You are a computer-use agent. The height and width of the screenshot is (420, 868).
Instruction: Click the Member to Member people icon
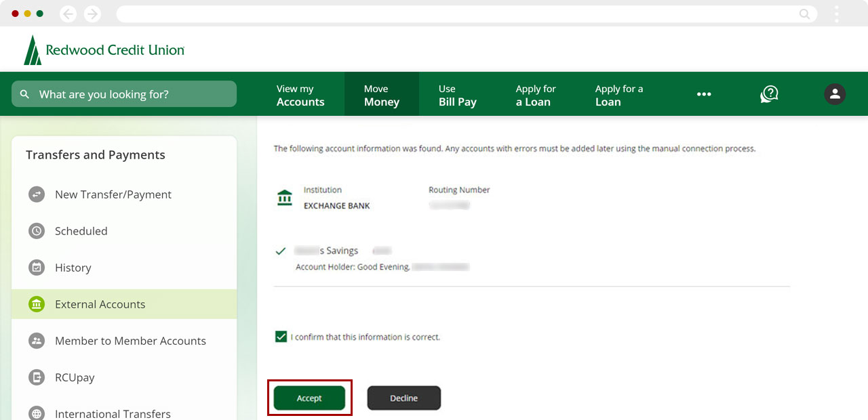pyautogui.click(x=37, y=341)
